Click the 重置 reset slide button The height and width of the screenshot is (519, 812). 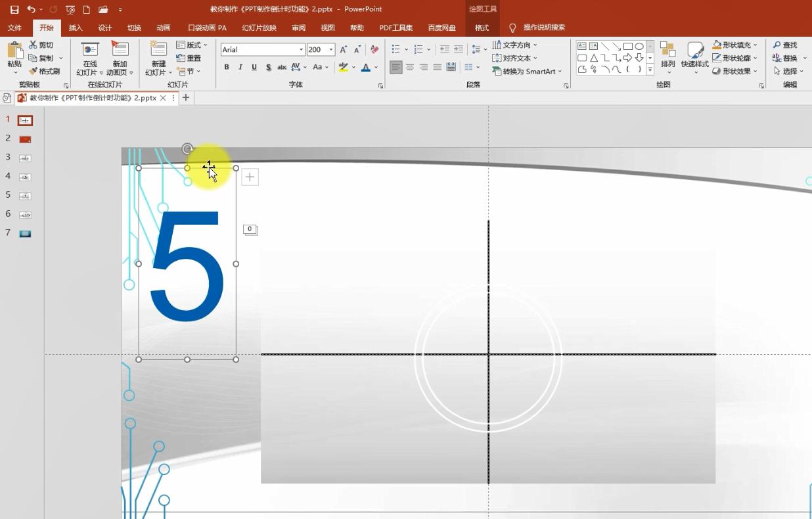[x=189, y=58]
